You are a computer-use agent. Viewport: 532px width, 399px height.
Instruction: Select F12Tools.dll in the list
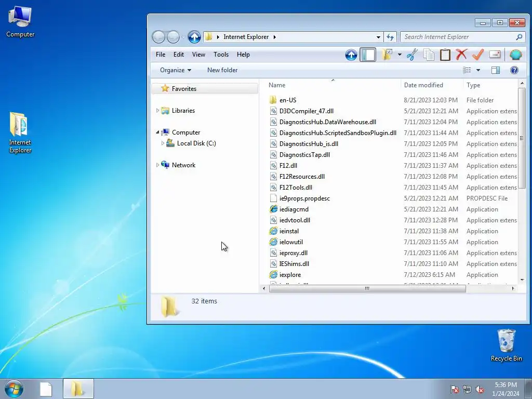click(296, 187)
